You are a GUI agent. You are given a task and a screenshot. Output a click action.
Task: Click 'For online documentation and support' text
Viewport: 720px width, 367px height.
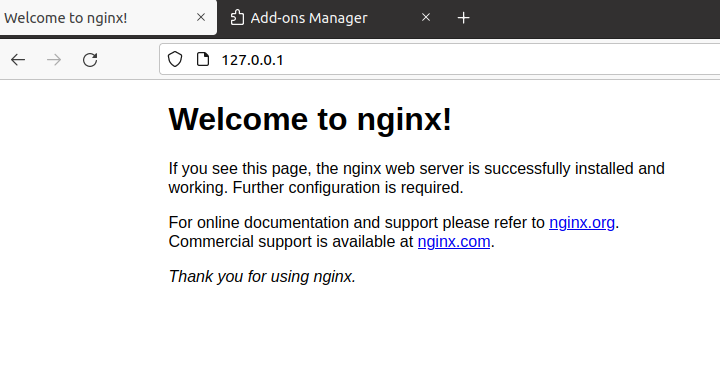pos(303,222)
